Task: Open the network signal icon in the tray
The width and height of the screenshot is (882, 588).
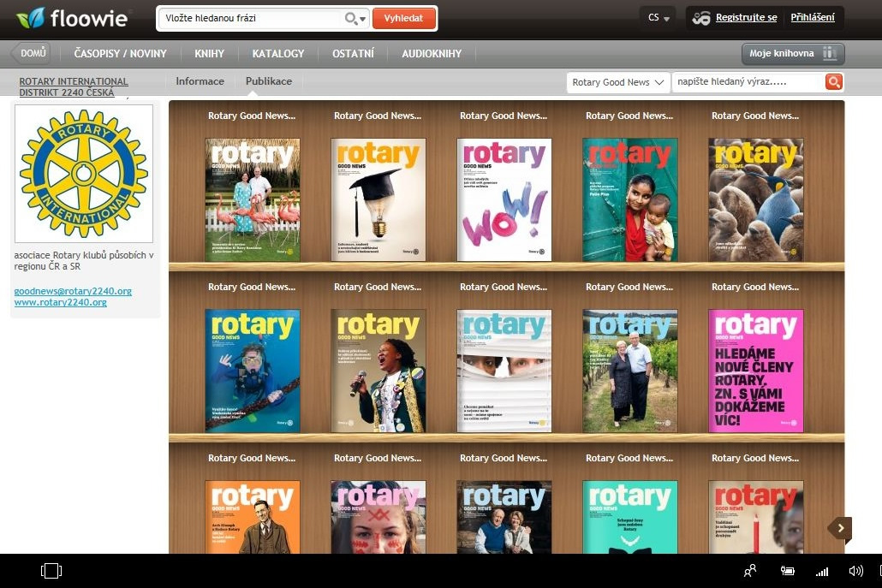Action: pyautogui.click(x=822, y=571)
